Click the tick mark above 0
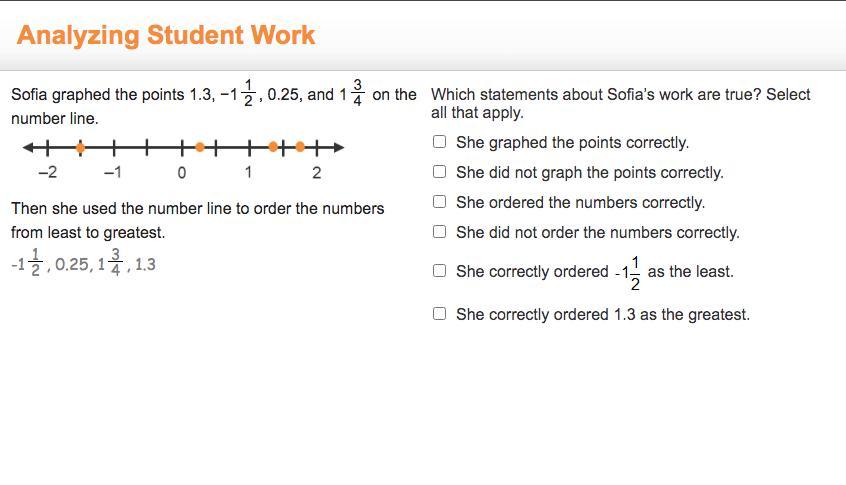The width and height of the screenshot is (846, 485). pyautogui.click(x=182, y=147)
